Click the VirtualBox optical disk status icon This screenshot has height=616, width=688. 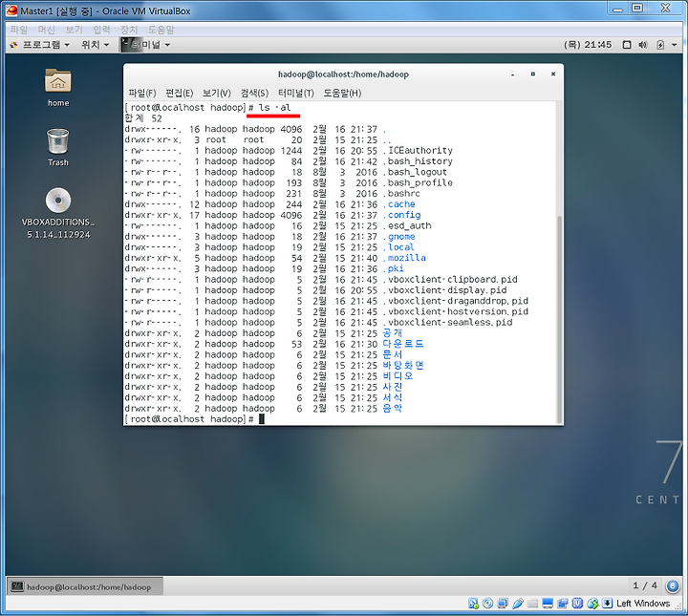(x=488, y=604)
